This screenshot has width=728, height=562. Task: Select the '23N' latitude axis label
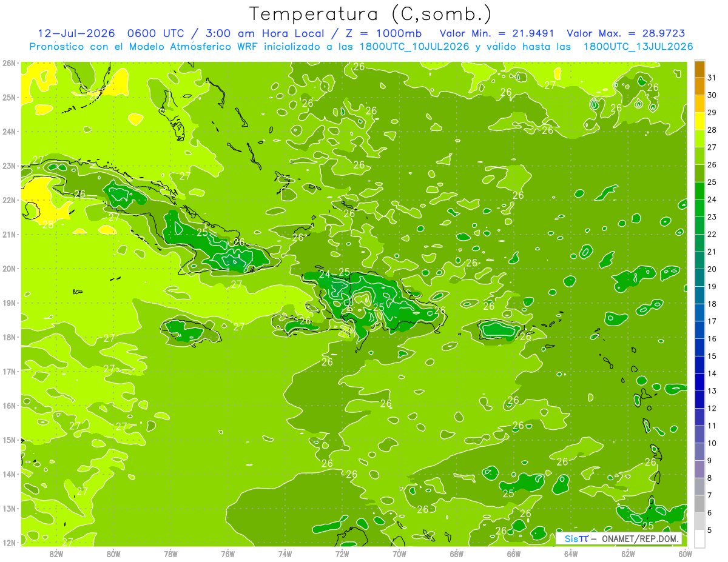click(8, 166)
